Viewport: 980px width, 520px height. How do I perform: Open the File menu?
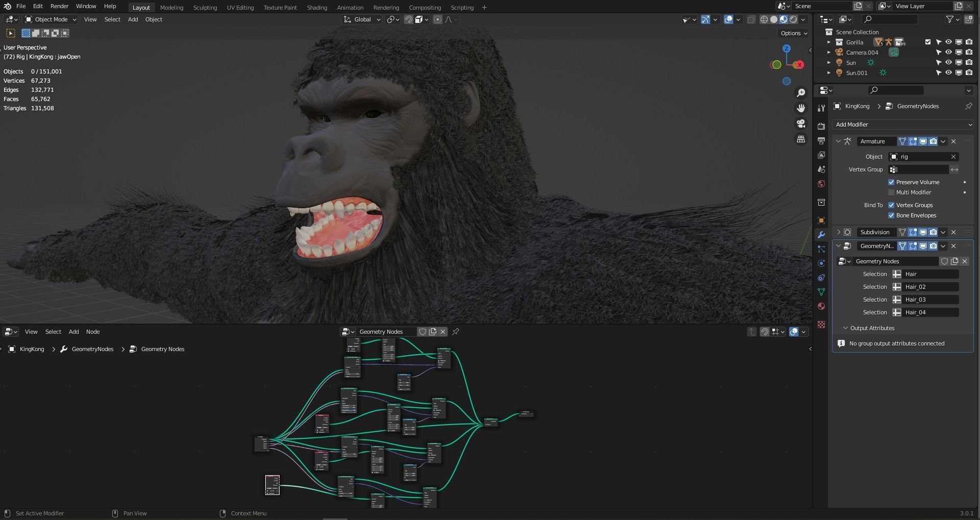(21, 6)
